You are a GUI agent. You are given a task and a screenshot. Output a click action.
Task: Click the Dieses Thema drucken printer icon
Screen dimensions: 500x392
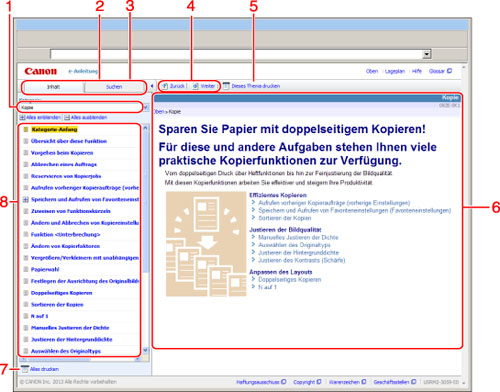click(x=226, y=86)
